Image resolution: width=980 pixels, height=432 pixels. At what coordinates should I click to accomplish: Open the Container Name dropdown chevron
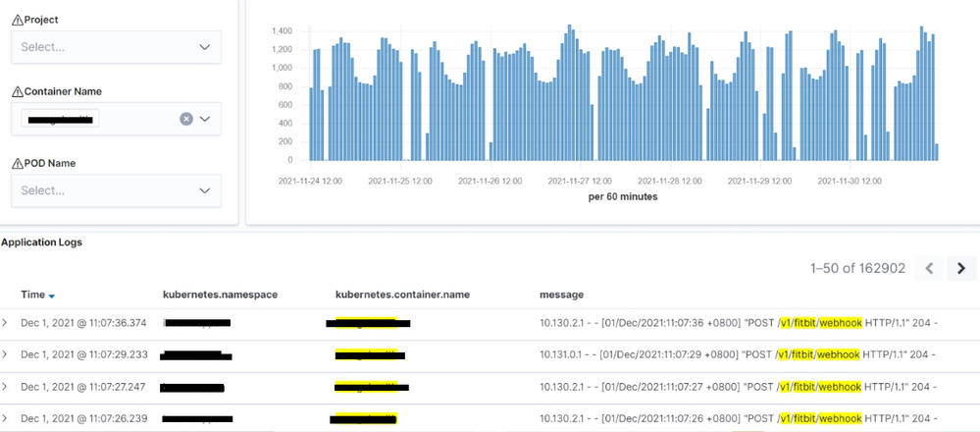point(205,119)
